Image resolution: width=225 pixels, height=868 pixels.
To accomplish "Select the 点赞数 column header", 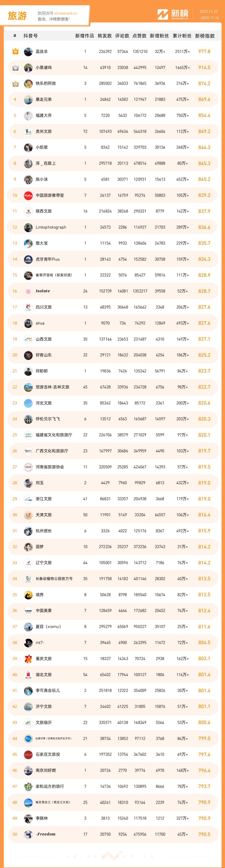I will pyautogui.click(x=139, y=36).
